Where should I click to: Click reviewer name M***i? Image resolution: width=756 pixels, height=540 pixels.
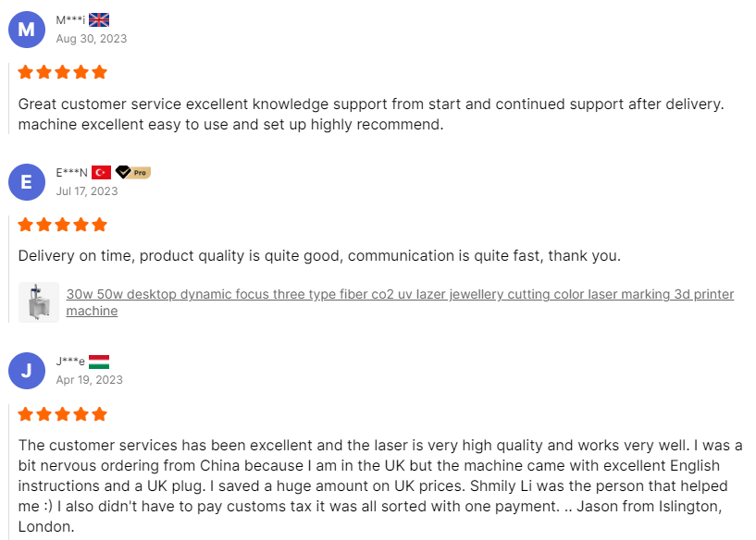70,20
